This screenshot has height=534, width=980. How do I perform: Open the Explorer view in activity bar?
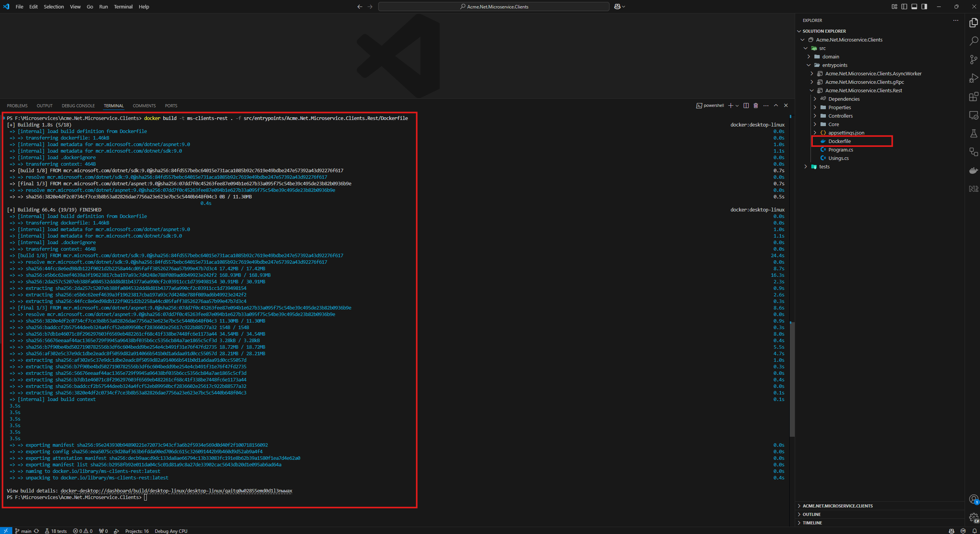click(x=973, y=23)
